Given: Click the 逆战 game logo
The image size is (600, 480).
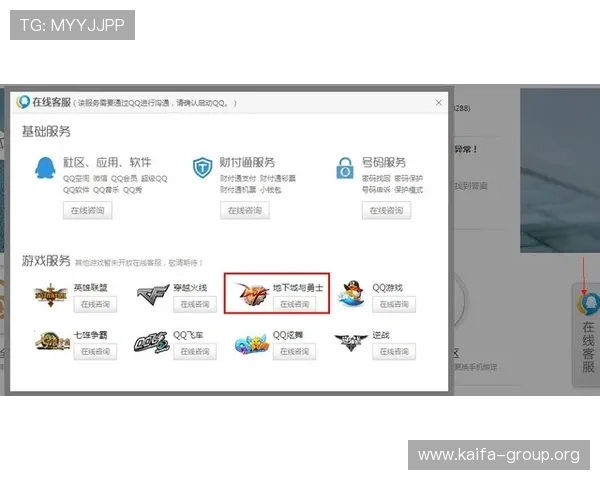Looking at the screenshot, I should tap(351, 341).
